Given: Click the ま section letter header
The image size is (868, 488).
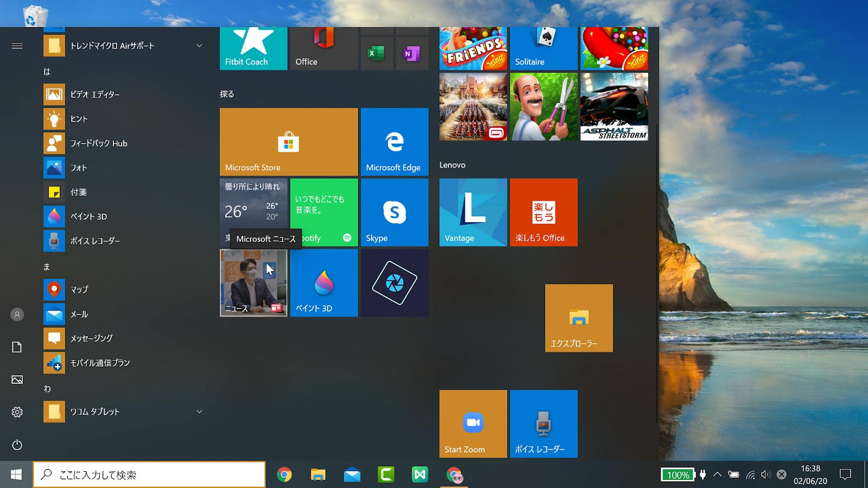Looking at the screenshot, I should tap(47, 267).
